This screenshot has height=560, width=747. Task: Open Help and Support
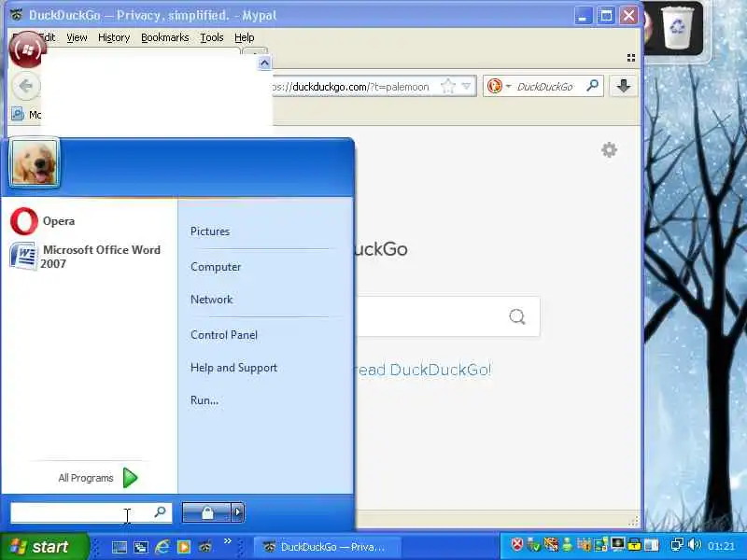pyautogui.click(x=234, y=368)
